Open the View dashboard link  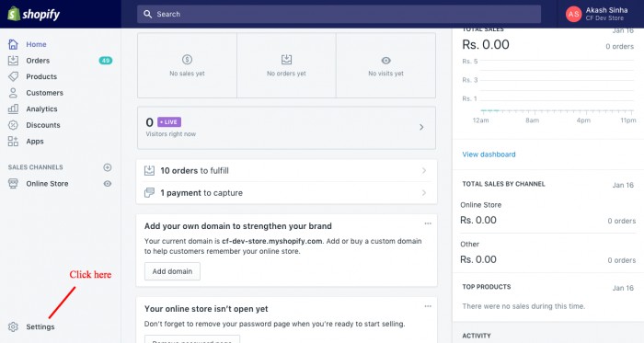pos(489,154)
